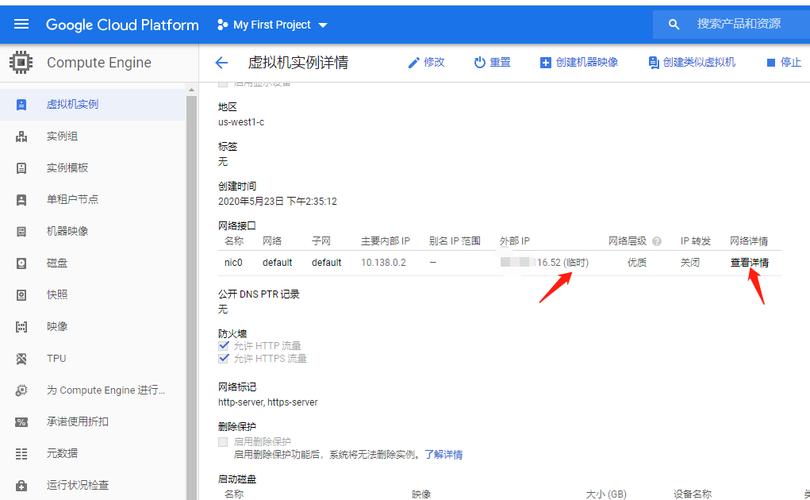Click the 实例组 sidebar icon
Screen dimensions: 810x500
21,136
